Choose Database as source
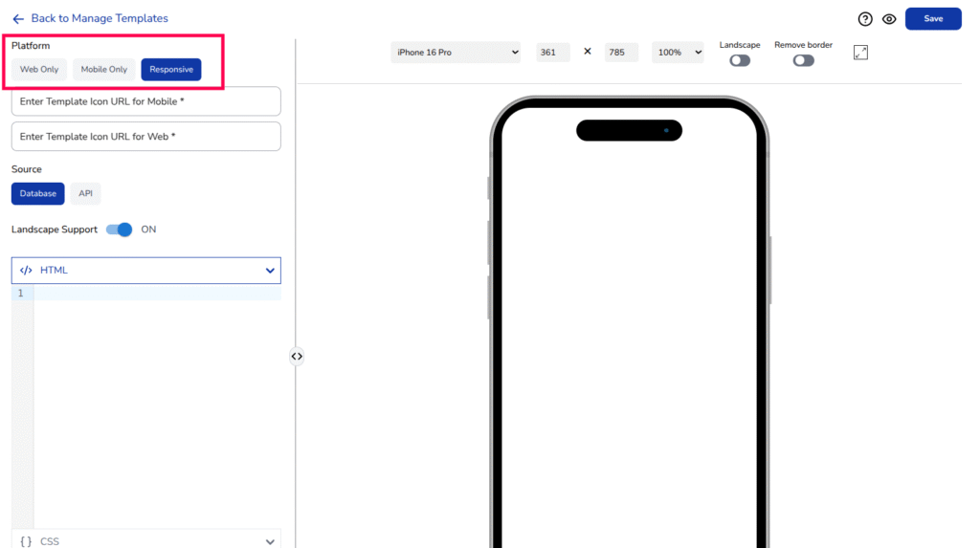980x548 pixels. 38,194
